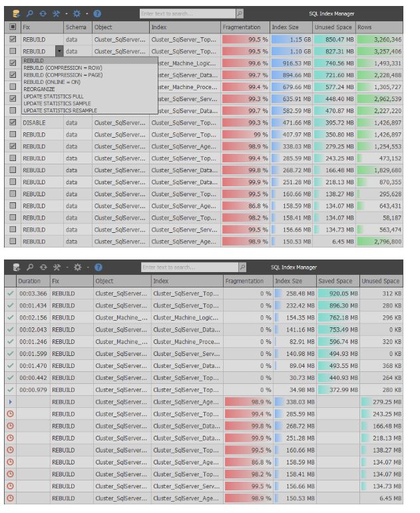Click the pending clock icon on 160.66 MB row
The width and height of the screenshot is (420, 513).
pyautogui.click(x=11, y=450)
